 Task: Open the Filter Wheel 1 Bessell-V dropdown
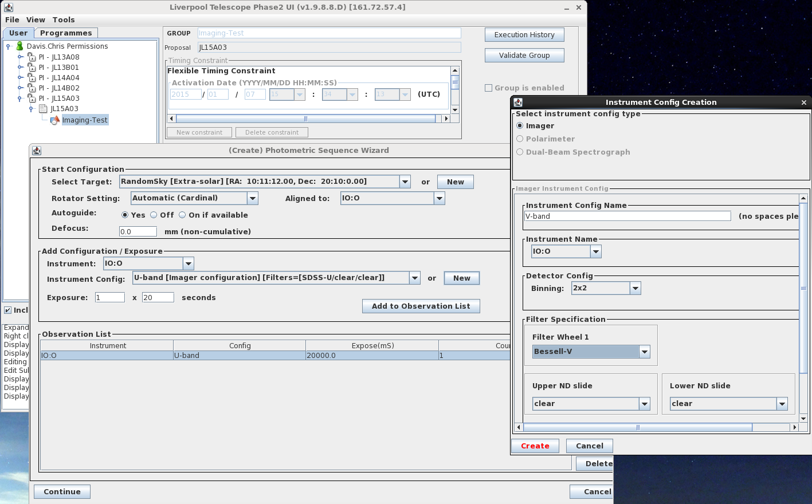tap(645, 352)
